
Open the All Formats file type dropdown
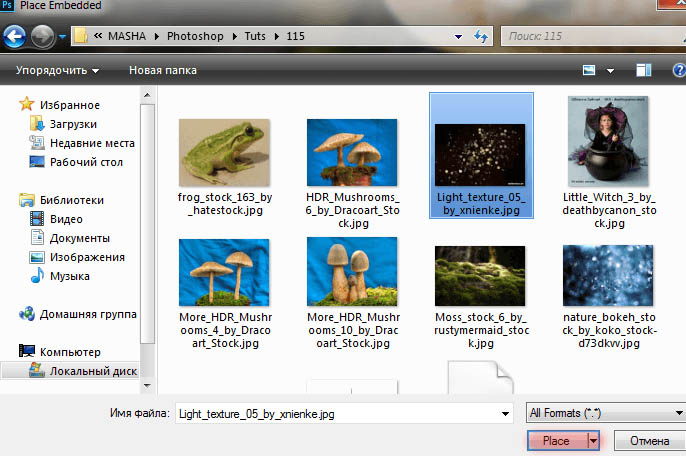pos(606,413)
